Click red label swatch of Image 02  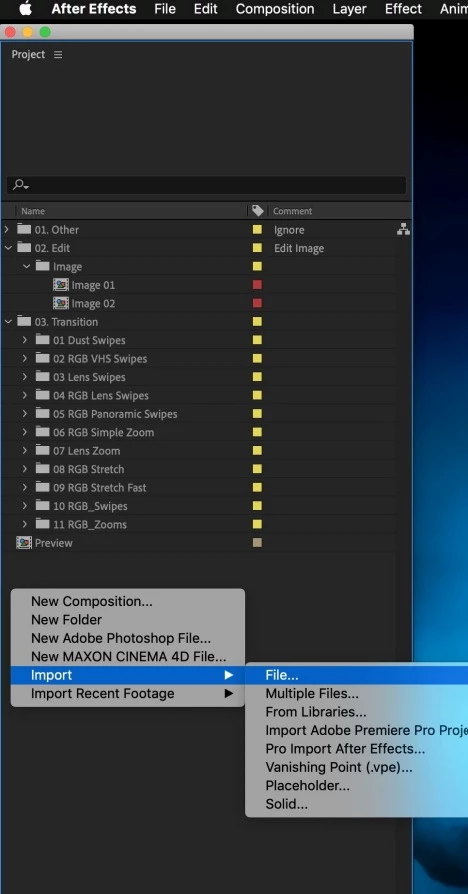pyautogui.click(x=257, y=303)
